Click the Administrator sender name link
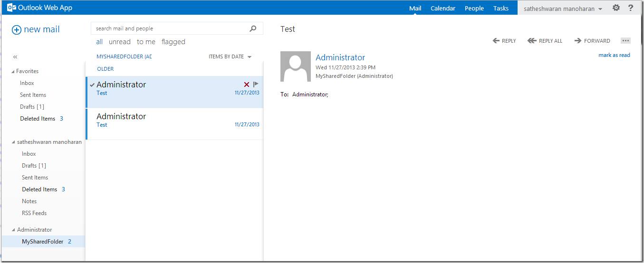The image size is (644, 263). [340, 57]
